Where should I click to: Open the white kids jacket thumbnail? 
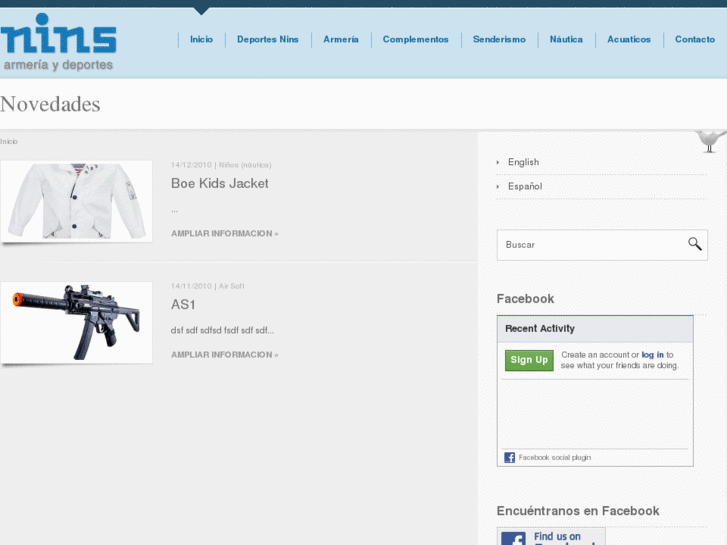click(77, 201)
